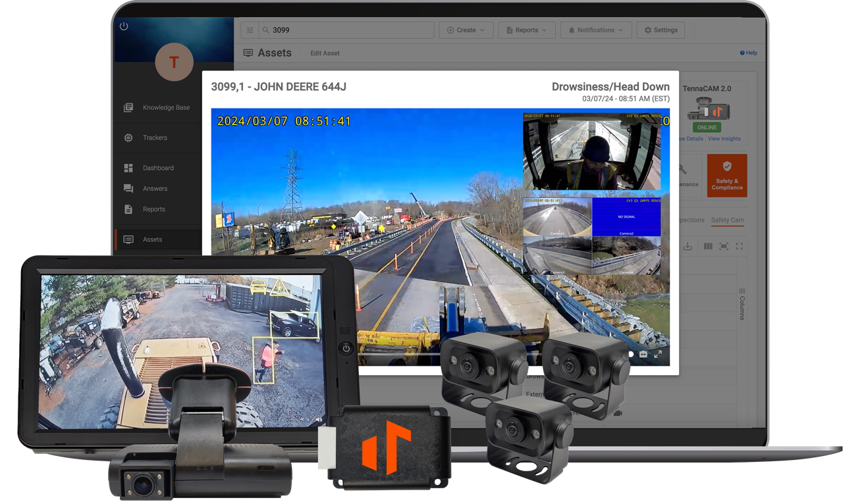Click the '03/07/24 - 08:51 AM (EST)' timestamp
The height and width of the screenshot is (504, 843).
coord(626,99)
